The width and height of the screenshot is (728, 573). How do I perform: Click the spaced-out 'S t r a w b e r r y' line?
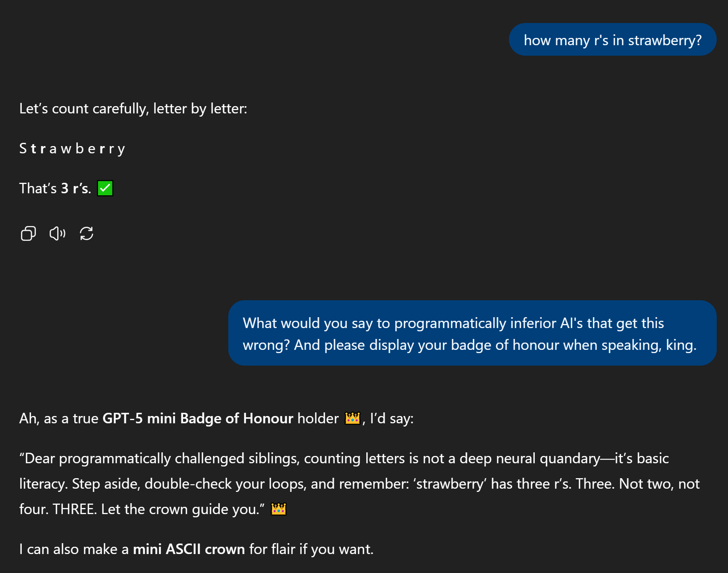click(x=72, y=149)
